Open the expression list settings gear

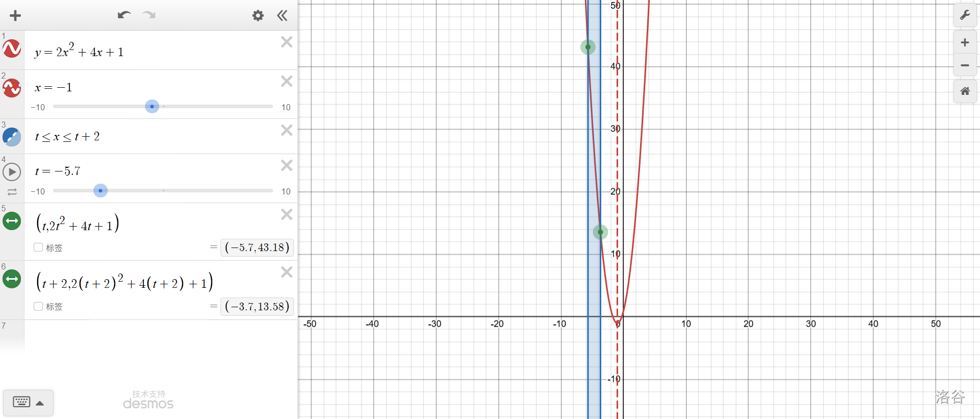coord(258,15)
